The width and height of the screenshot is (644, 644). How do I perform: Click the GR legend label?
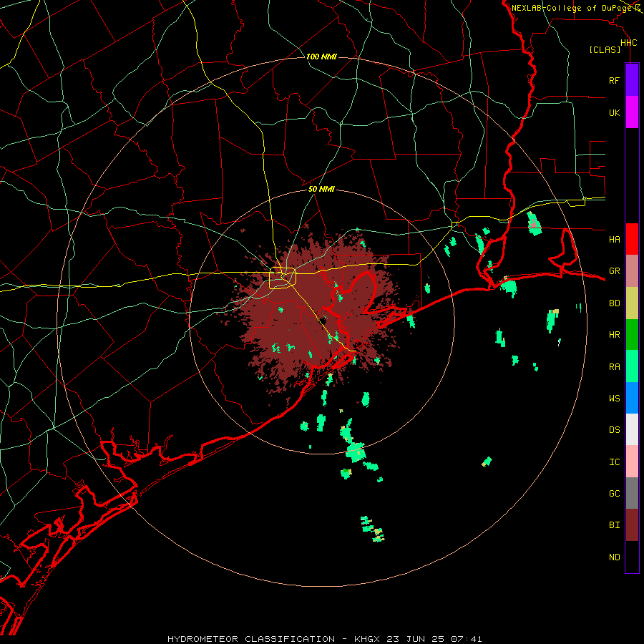(614, 271)
